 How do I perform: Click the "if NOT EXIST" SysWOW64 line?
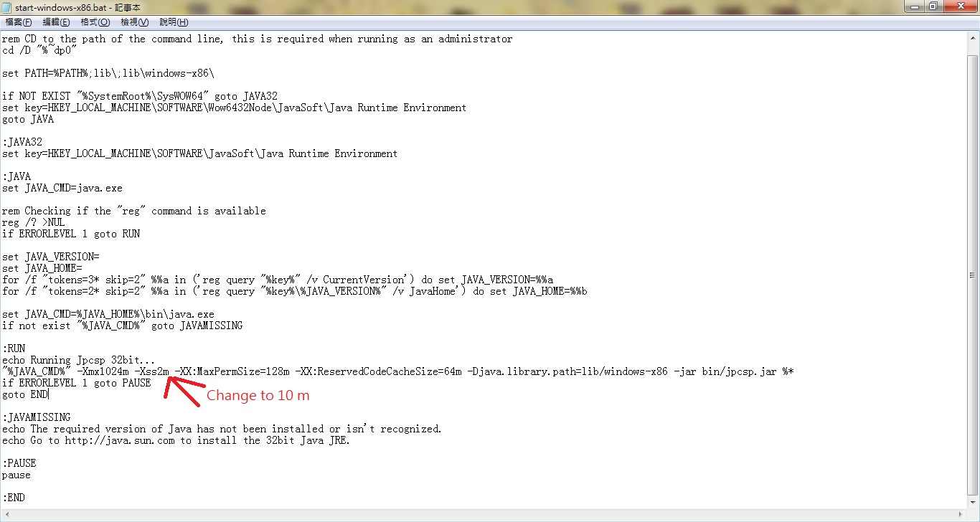pos(140,96)
